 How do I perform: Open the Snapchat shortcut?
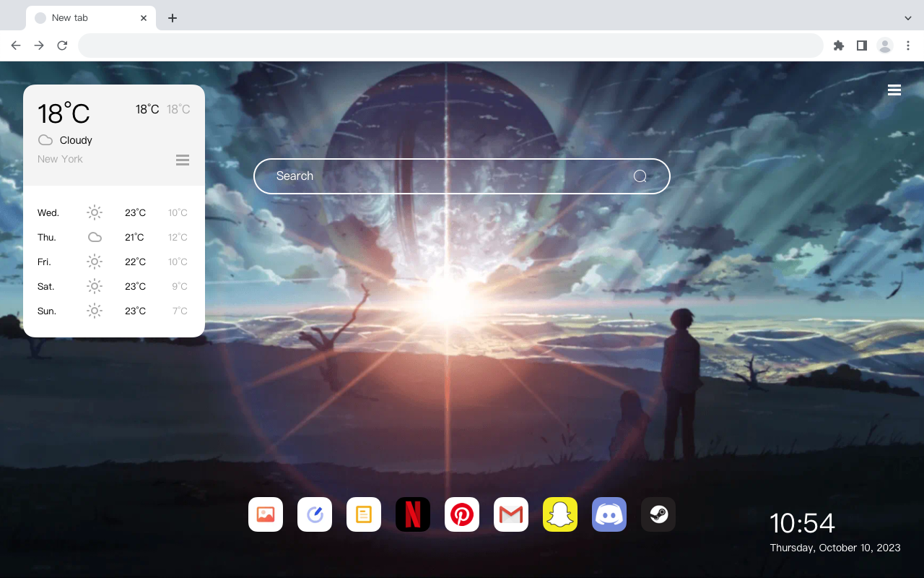coord(560,514)
